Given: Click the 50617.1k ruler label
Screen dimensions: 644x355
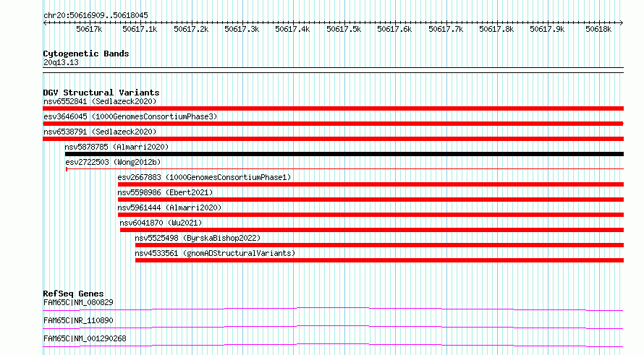Looking at the screenshot, I should 140,29.
